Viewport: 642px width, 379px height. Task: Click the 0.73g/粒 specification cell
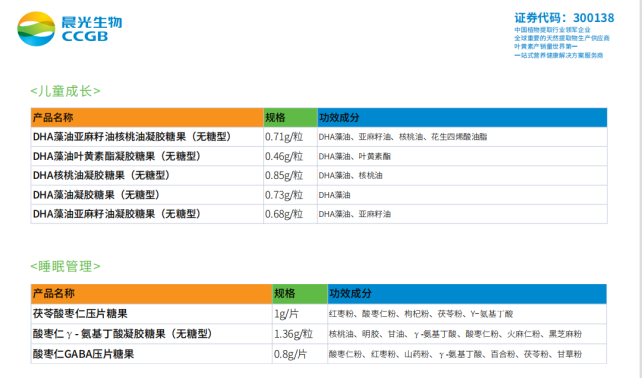click(290, 195)
